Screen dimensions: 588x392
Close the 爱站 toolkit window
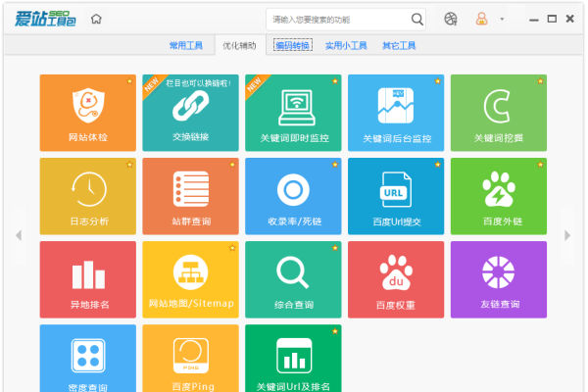570,19
